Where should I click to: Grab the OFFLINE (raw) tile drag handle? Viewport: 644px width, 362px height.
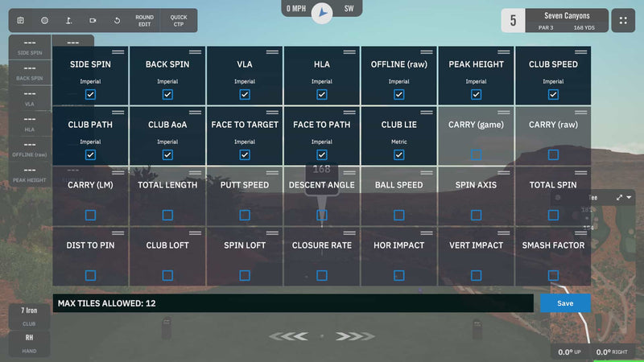(x=427, y=52)
